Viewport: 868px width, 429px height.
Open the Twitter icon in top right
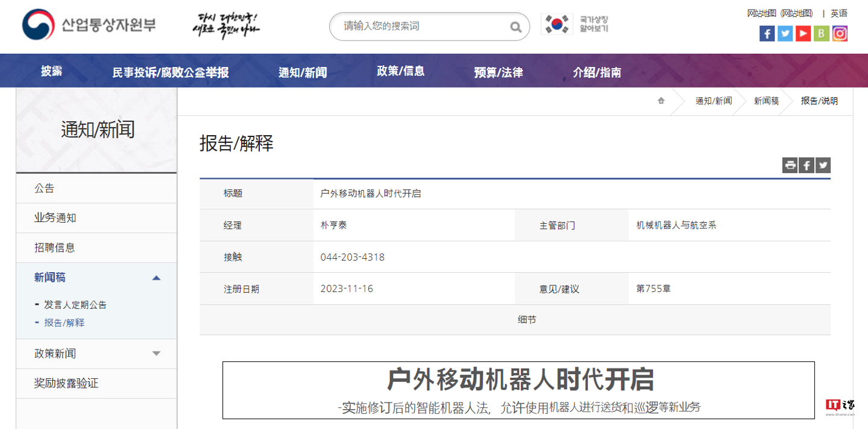click(x=785, y=33)
